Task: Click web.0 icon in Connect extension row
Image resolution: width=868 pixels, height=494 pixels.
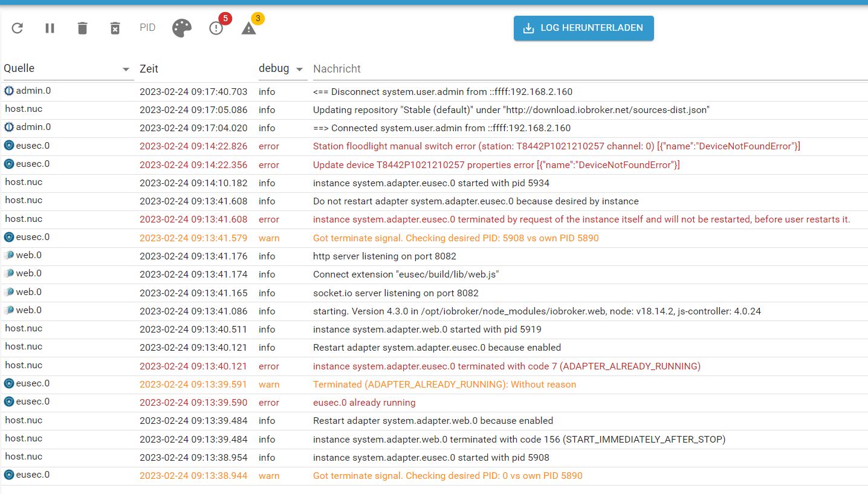Action: point(9,273)
